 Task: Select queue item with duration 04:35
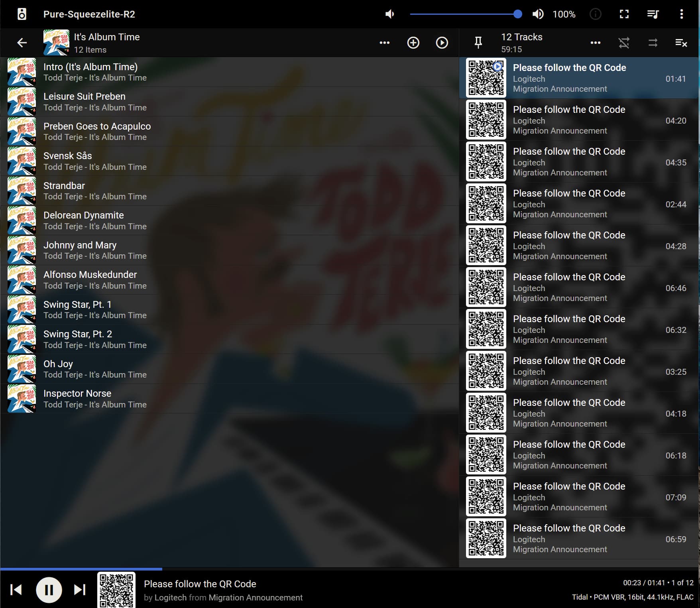(579, 162)
